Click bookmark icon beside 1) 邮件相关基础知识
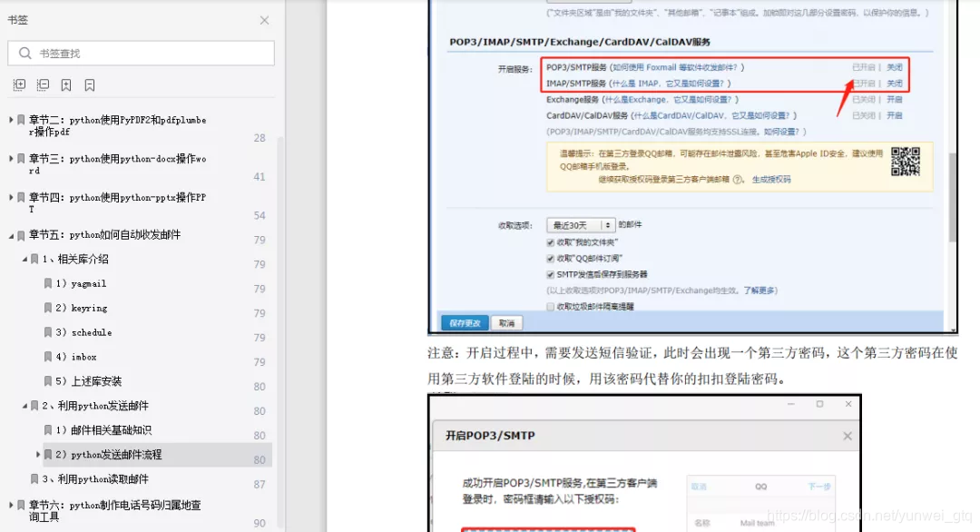The image size is (980, 532). (48, 429)
